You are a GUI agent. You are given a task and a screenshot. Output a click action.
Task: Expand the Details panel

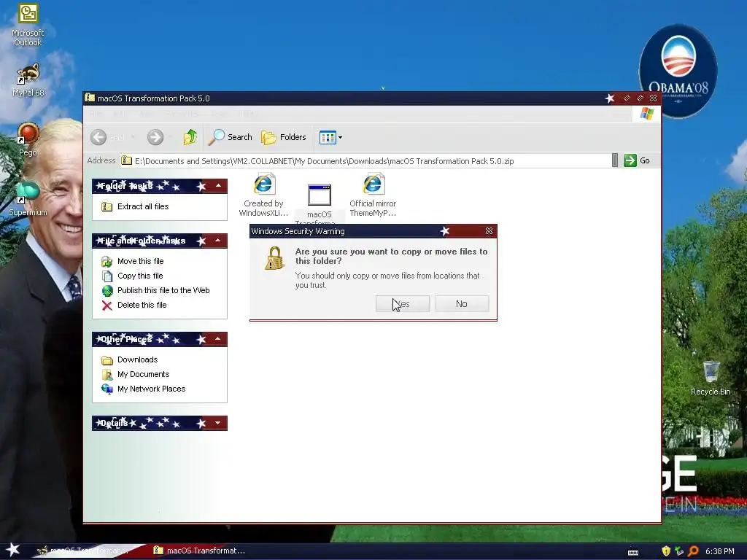click(218, 423)
